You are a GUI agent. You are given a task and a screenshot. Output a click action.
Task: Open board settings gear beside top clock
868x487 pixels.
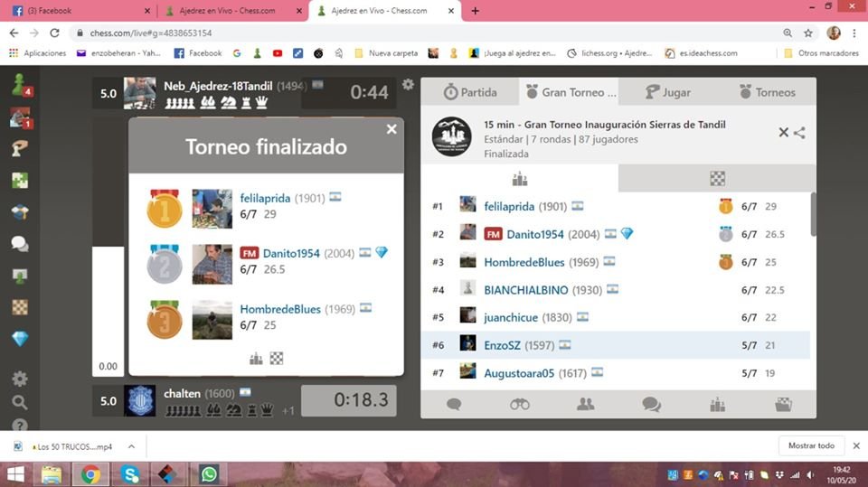409,84
